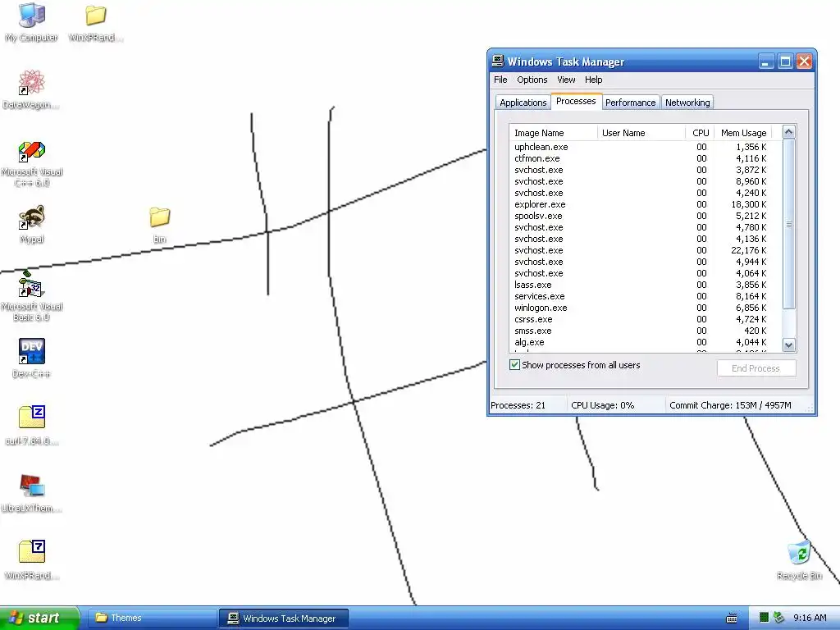This screenshot has width=840, height=630.
Task: Switch to the Processes tab
Action: (x=576, y=101)
